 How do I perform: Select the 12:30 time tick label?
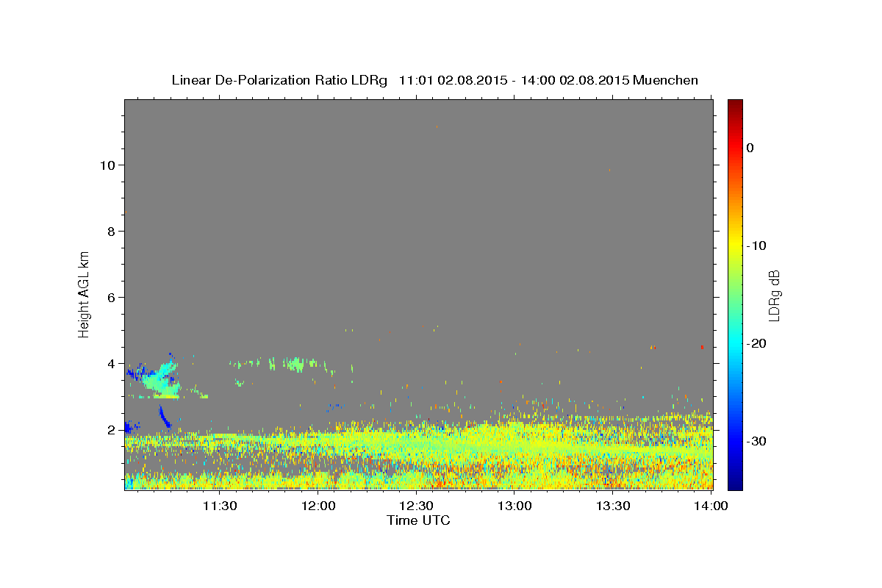coord(417,506)
